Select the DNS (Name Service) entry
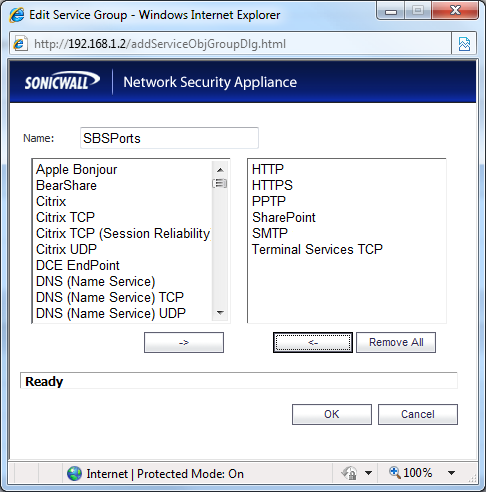The width and height of the screenshot is (486, 492). pyautogui.click(x=96, y=281)
